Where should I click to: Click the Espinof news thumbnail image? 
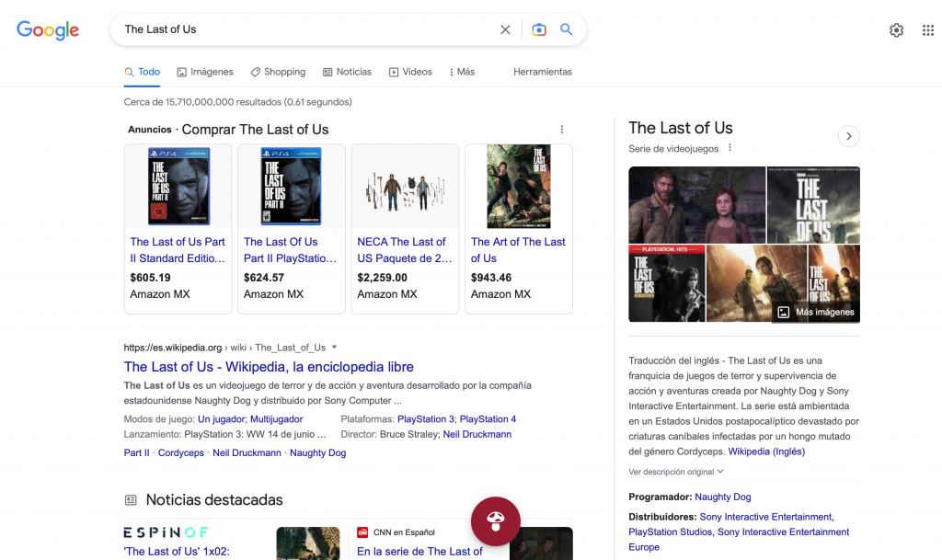click(307, 543)
